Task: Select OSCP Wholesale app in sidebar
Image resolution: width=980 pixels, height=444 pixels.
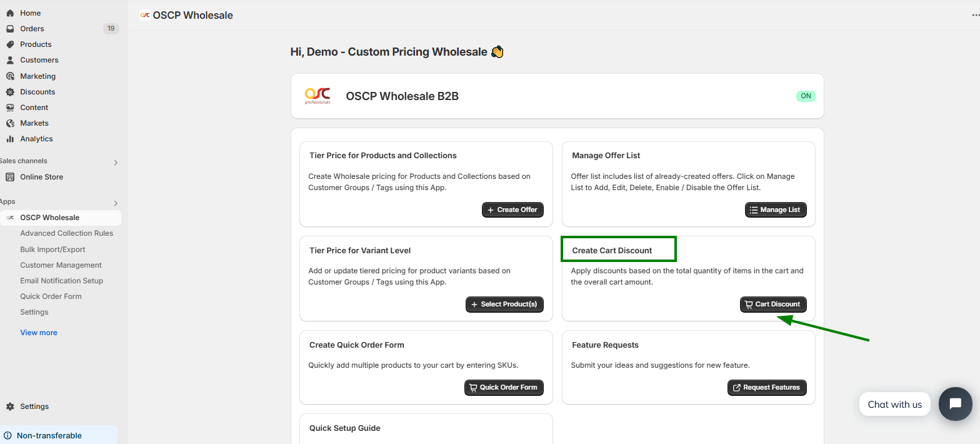Action: point(61,218)
